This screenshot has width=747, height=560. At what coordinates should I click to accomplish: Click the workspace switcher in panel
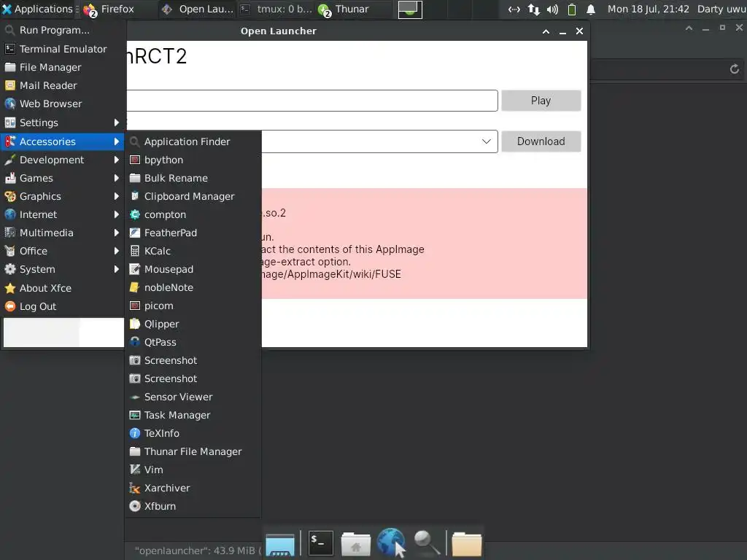coord(410,9)
